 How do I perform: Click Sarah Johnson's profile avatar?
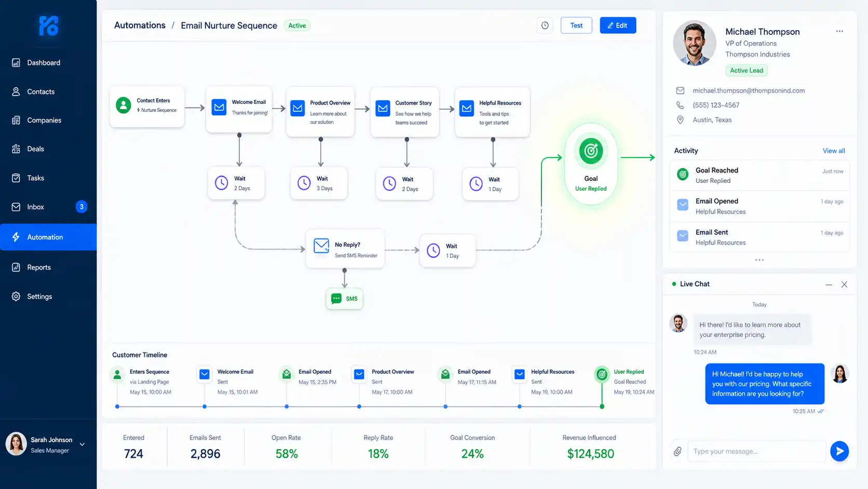(x=16, y=444)
